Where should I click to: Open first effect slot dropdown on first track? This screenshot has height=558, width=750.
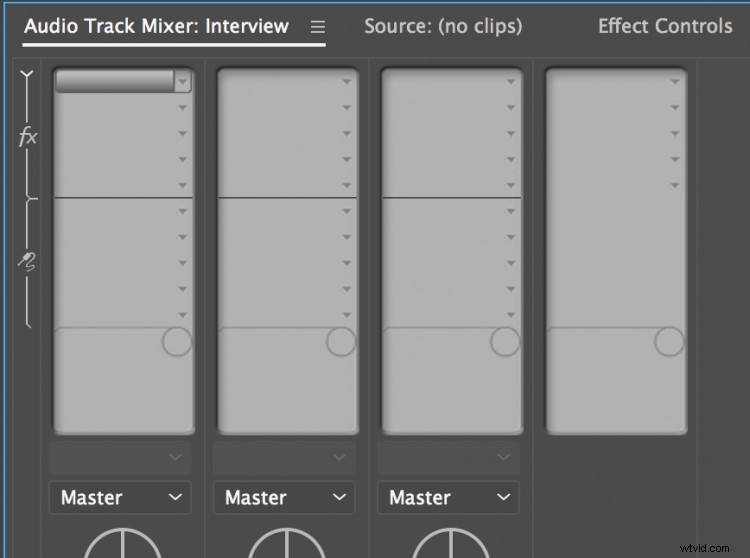pos(183,82)
